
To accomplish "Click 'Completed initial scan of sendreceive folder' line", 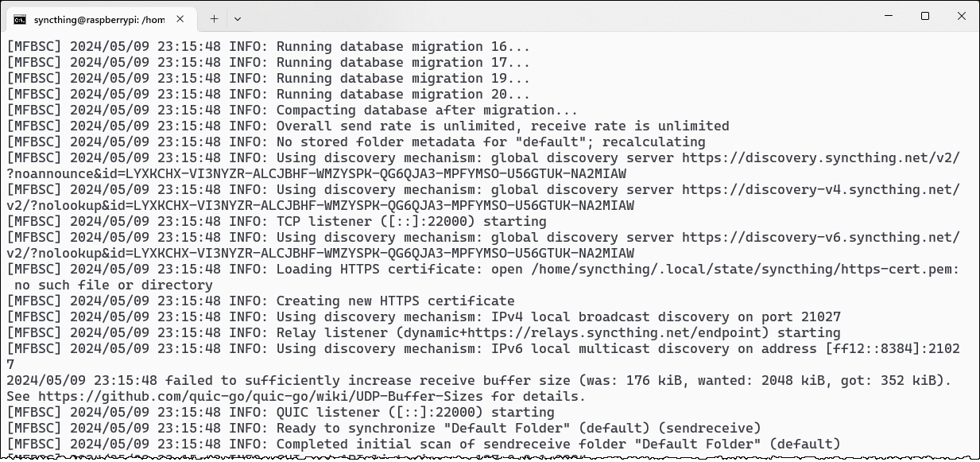I will 423,444.
